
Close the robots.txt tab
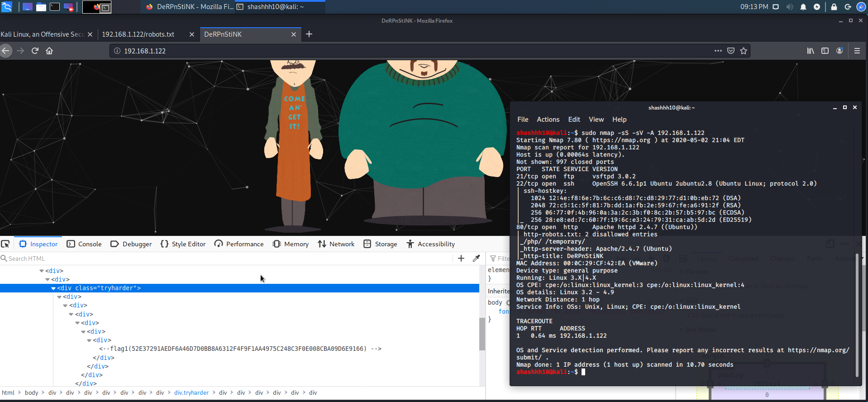[x=192, y=34]
